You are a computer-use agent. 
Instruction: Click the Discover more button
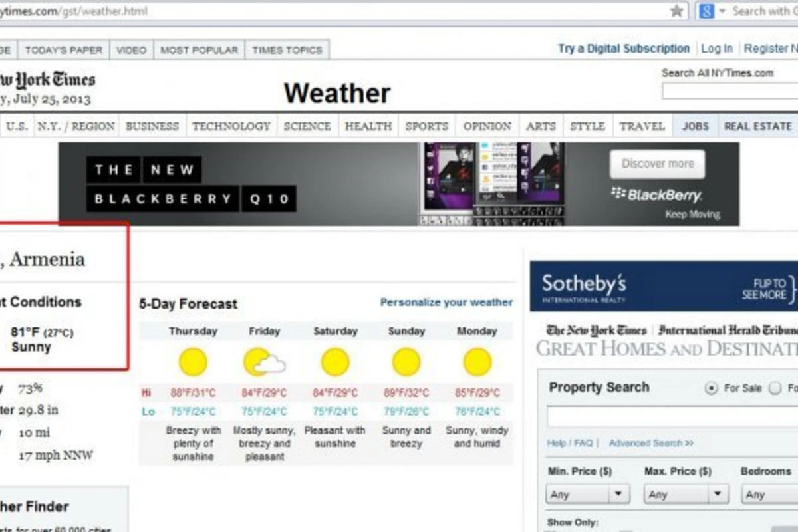[x=657, y=164]
